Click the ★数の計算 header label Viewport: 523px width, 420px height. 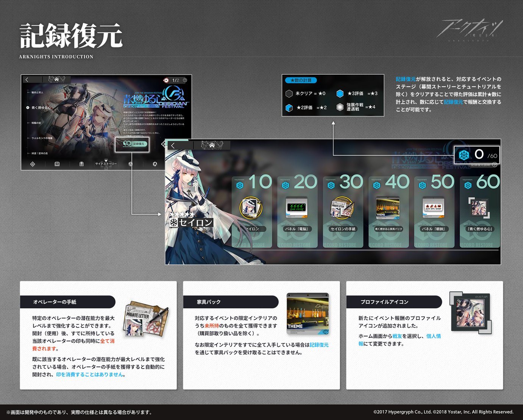point(301,80)
